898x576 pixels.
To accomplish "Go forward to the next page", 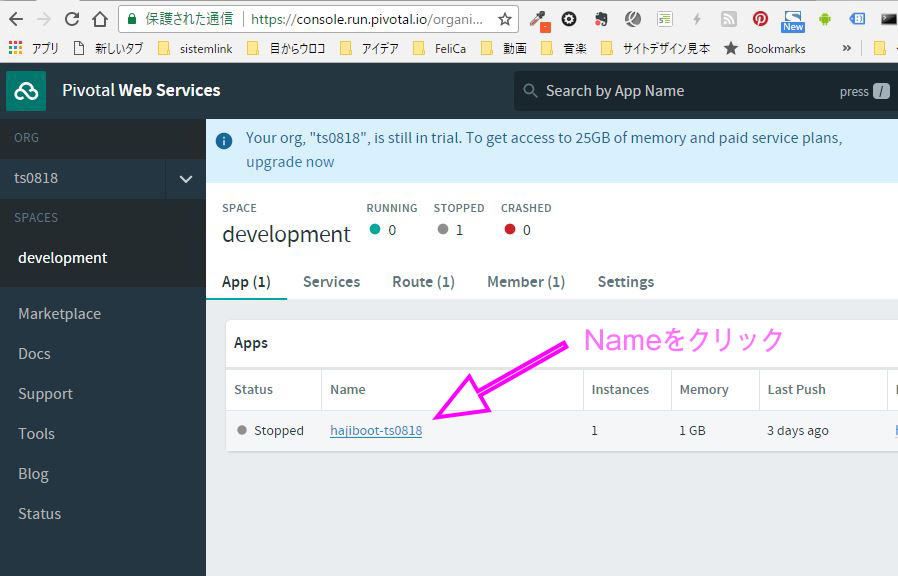I will pos(44,19).
